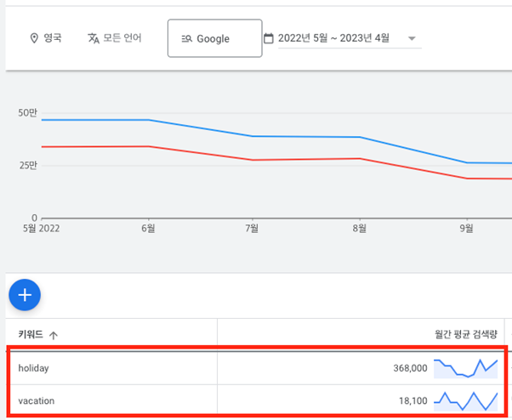512x420 pixels.
Task: Click the 18,100 search volume value
Action: point(413,400)
